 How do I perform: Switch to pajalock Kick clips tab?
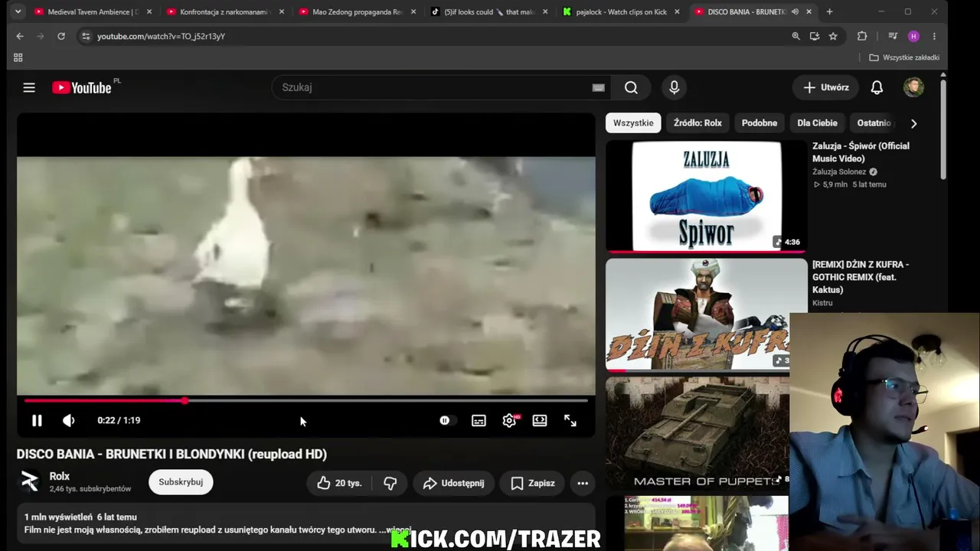(621, 11)
